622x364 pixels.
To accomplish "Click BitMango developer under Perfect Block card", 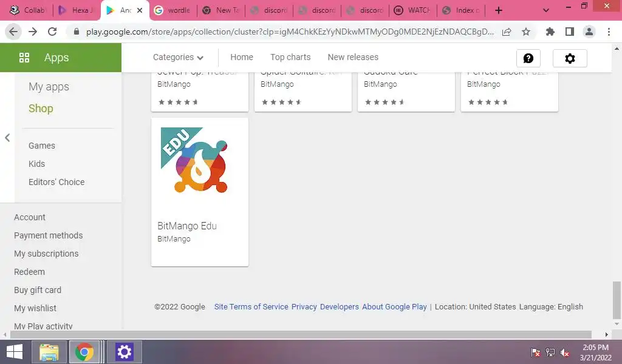I will [484, 84].
